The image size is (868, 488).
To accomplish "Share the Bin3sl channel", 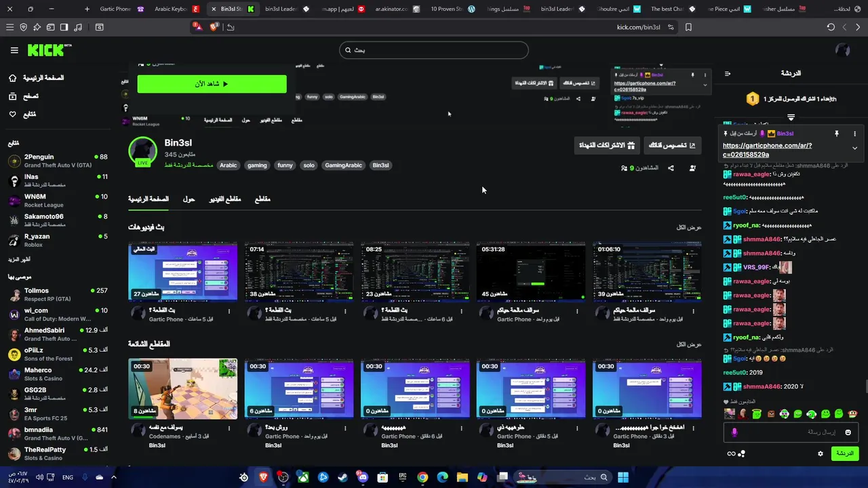I will click(x=671, y=168).
